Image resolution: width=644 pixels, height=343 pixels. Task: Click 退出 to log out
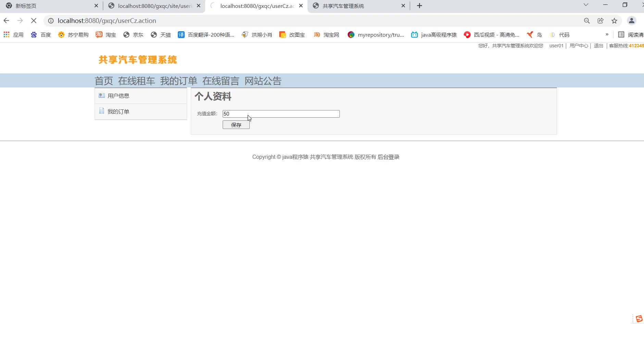point(598,46)
